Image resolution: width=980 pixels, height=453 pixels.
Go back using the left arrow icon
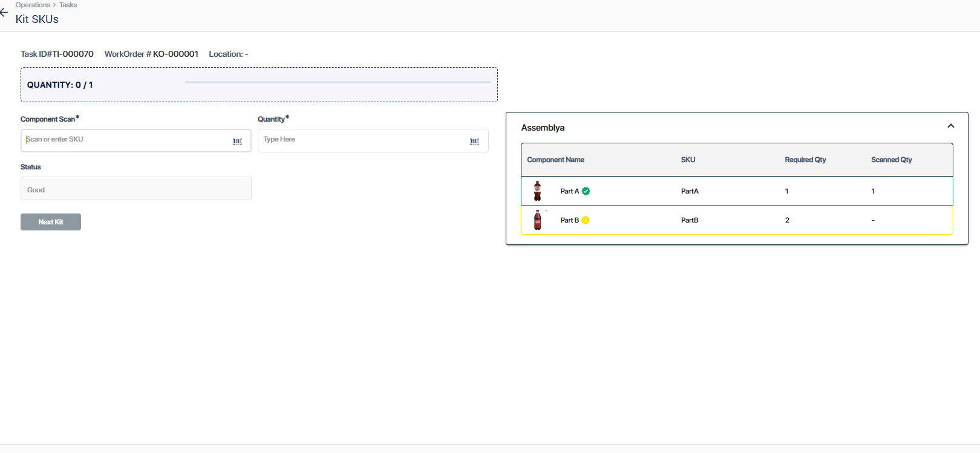[4, 12]
